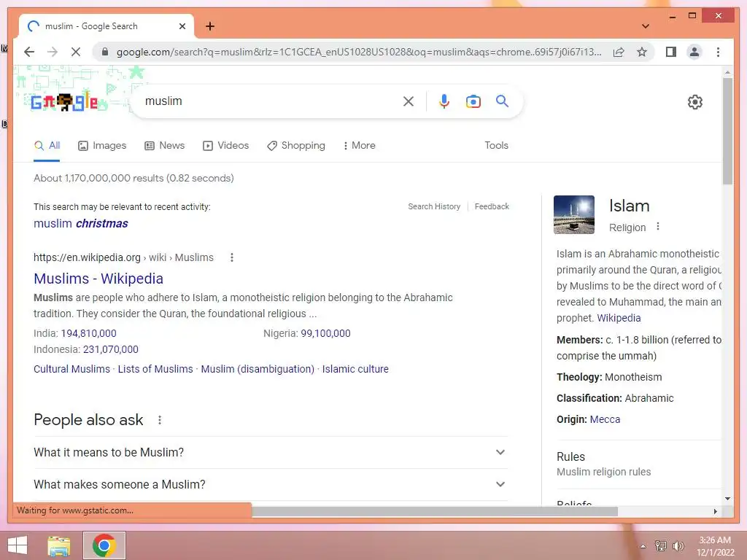Open three-dot menu beside Religion label
Screen dimensions: 747x560
pyautogui.click(x=658, y=227)
